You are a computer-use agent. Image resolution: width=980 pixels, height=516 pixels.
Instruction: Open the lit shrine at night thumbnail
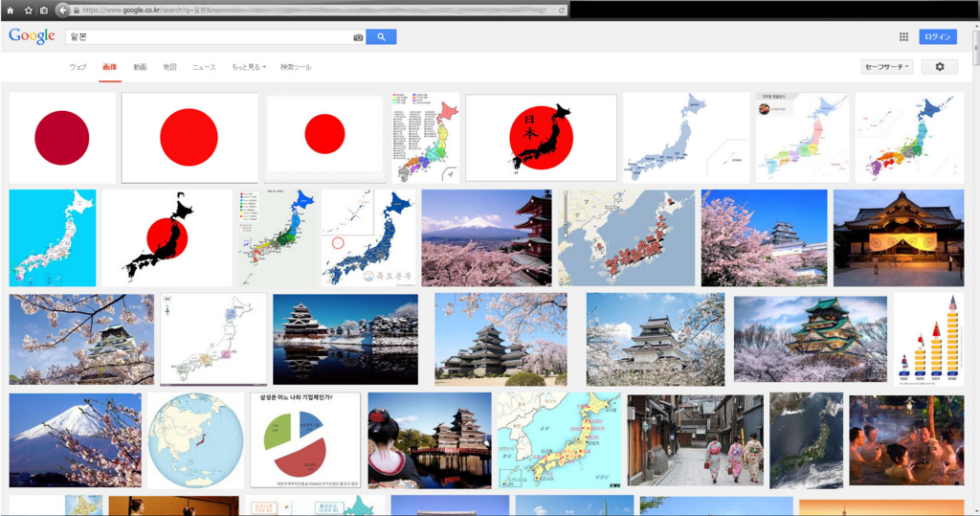899,238
